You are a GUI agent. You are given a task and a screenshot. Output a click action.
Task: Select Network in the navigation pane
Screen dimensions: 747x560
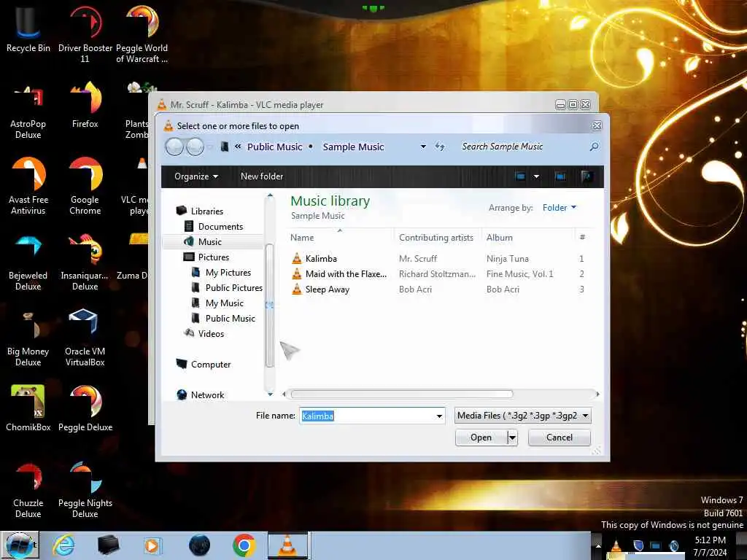coord(207,395)
